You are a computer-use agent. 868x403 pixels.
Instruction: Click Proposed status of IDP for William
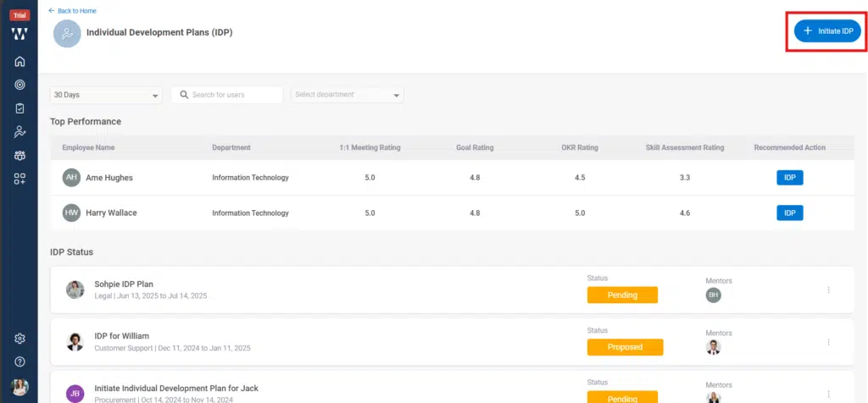(x=625, y=347)
